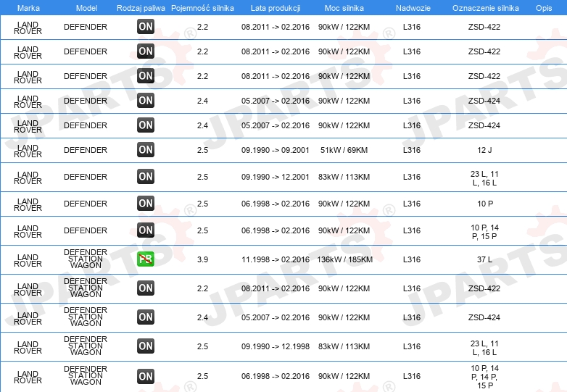Click 'DEFENDER' model cell in the 12 J row

click(x=86, y=150)
